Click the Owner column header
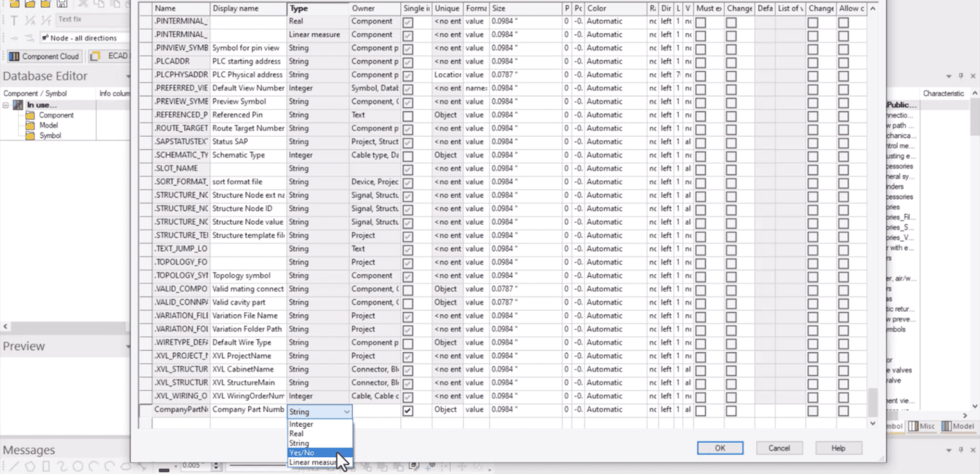Screen dimensions: 980x474 coord(374,8)
